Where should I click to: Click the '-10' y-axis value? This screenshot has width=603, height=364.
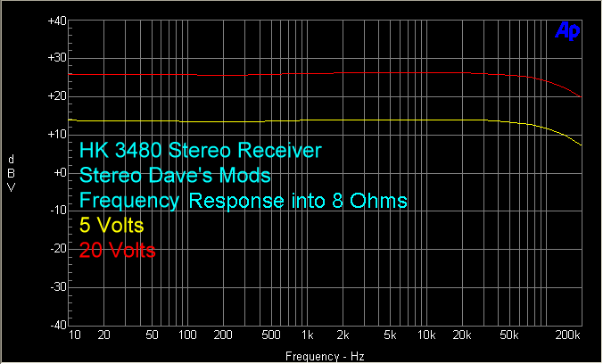[59, 211]
